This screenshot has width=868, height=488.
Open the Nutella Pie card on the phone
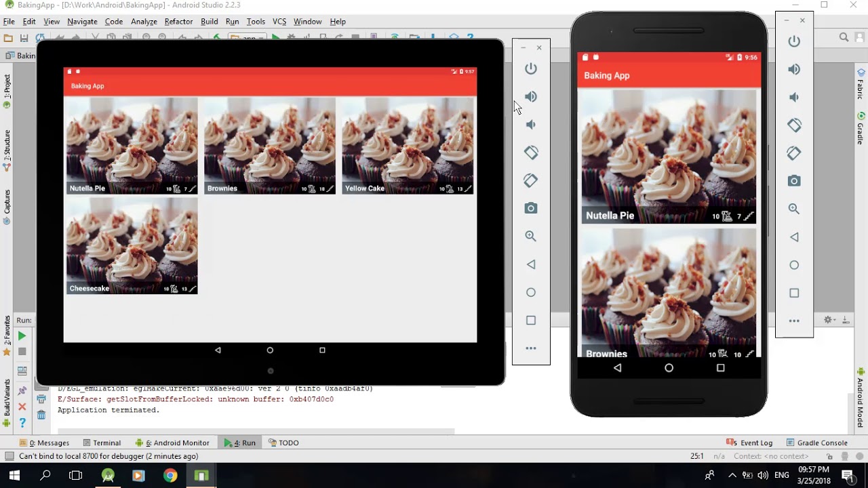669,157
